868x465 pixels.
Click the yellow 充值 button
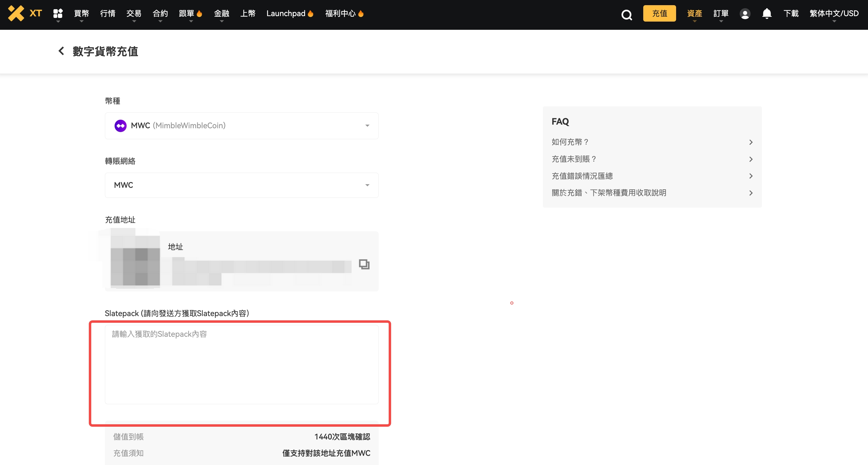click(659, 13)
